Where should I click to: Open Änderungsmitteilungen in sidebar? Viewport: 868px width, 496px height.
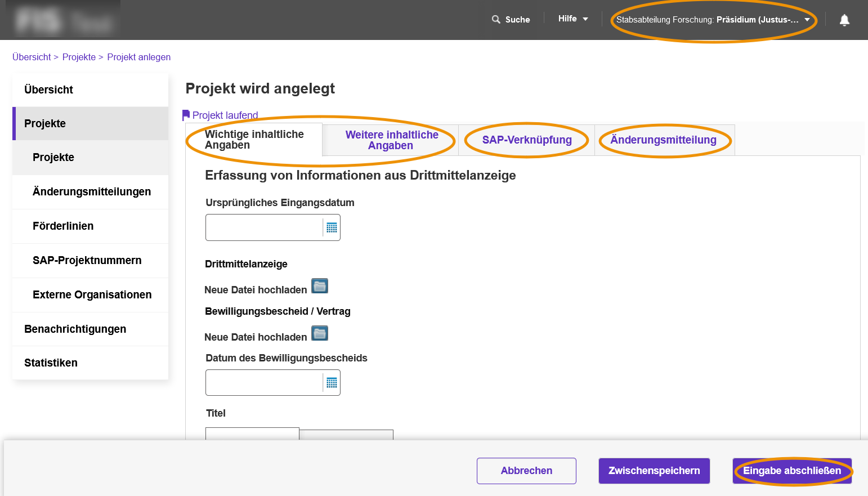[x=90, y=192]
